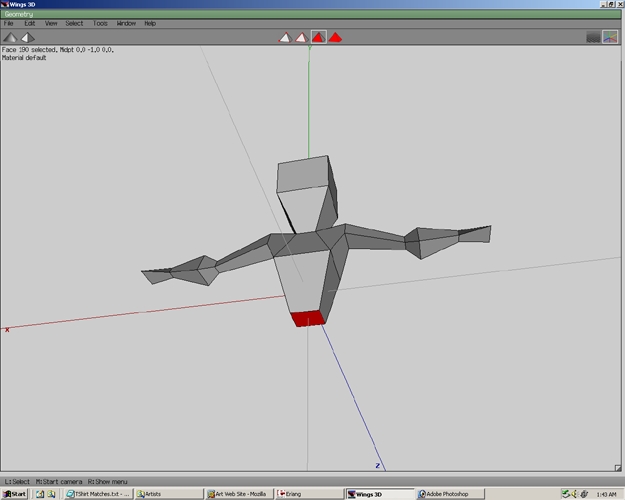Open the Tools menu
Viewport: 625px width, 500px height.
pyautogui.click(x=100, y=24)
